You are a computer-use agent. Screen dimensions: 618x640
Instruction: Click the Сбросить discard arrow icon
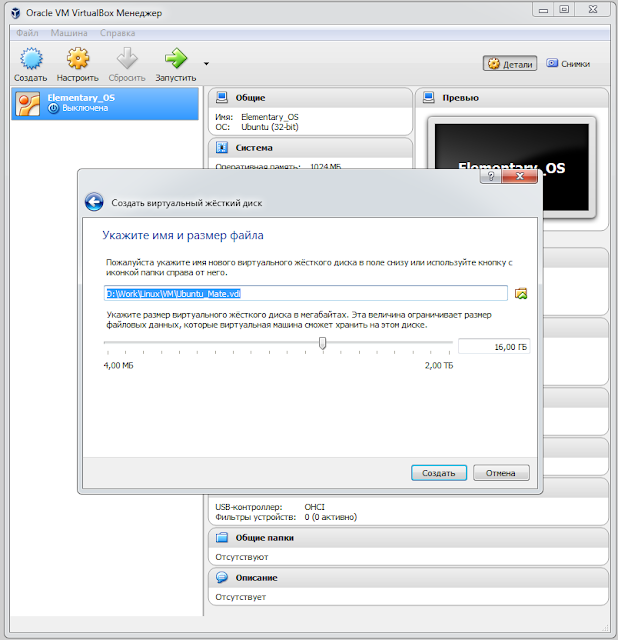pos(127,59)
